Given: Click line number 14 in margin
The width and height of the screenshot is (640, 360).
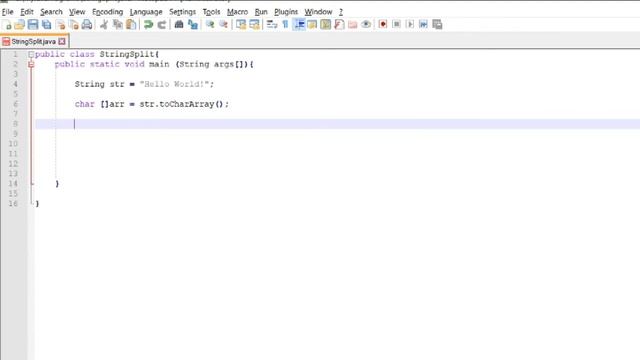Looking at the screenshot, I should click(13, 184).
